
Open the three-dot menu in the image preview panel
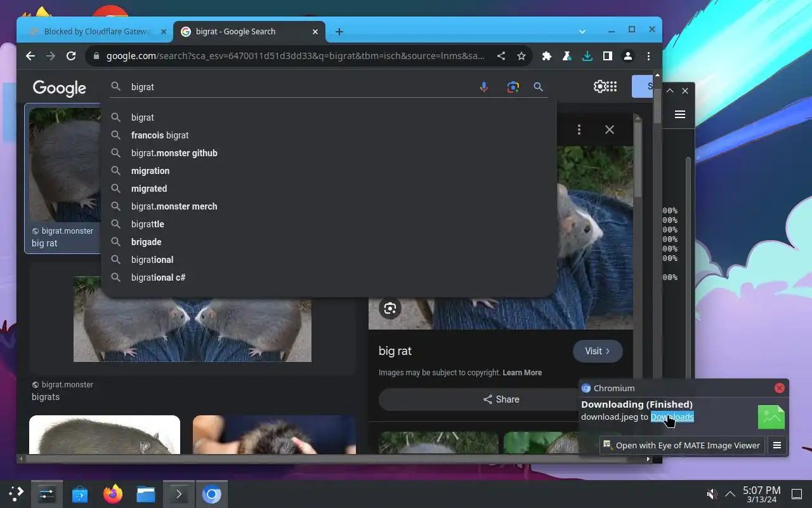(579, 130)
